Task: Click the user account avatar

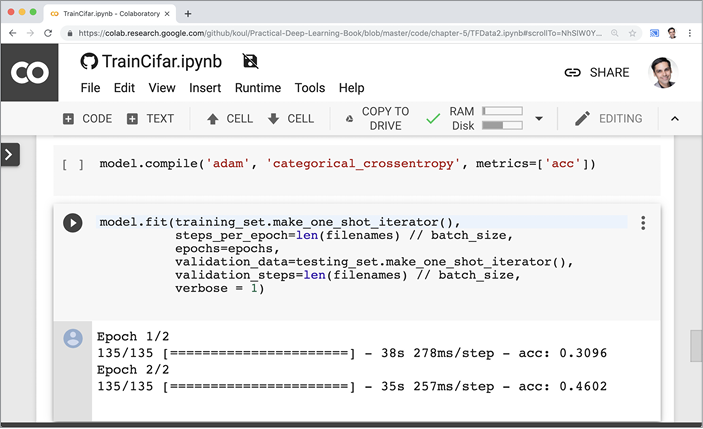Action: pos(662,72)
